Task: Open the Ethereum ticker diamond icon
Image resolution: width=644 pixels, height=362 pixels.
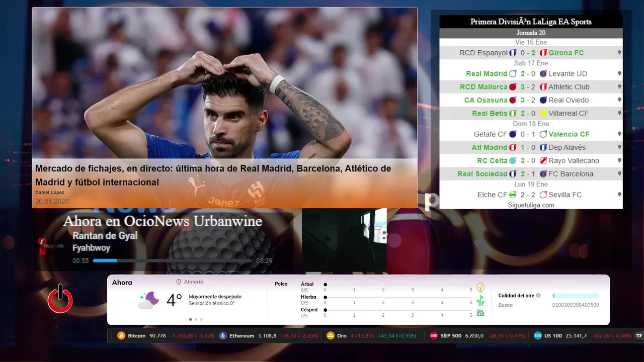Action: pos(223,336)
